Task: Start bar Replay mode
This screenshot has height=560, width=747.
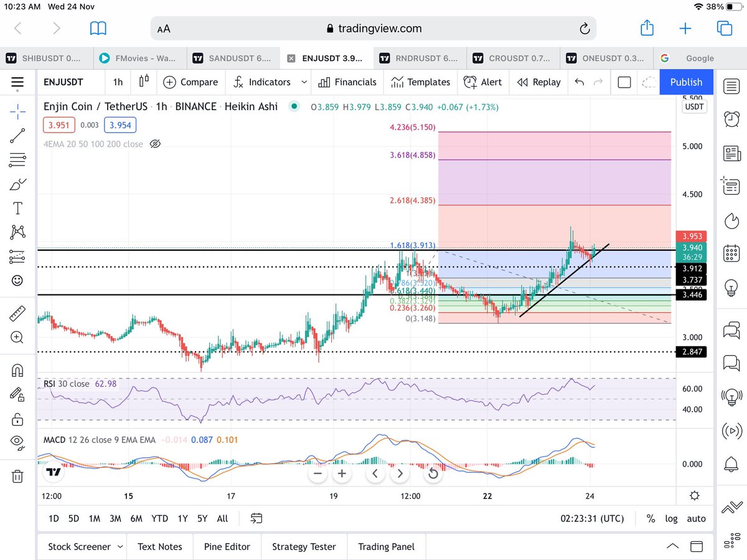Action: (539, 82)
